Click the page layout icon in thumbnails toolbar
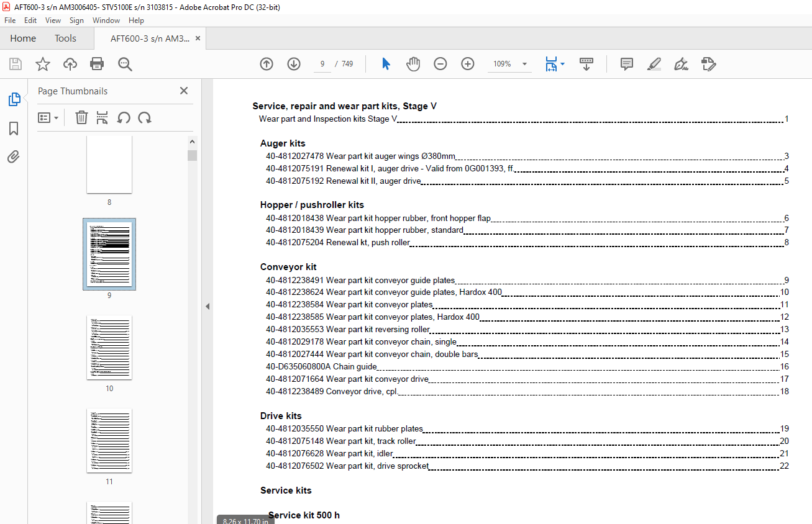The image size is (812, 524). tap(103, 117)
